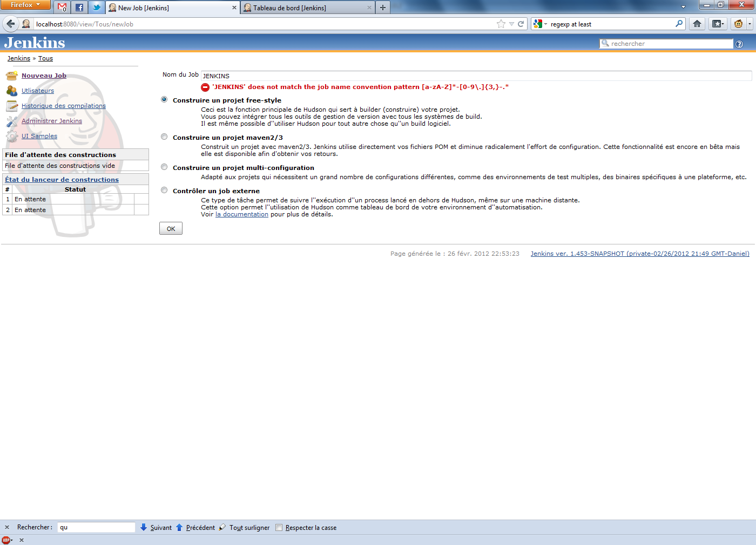Open the Twitter pinned tab

click(x=96, y=8)
